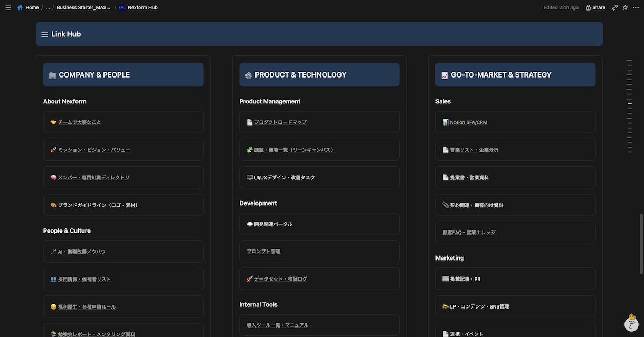Click the GO-TO-MARKET chart icon
The image size is (644, 337).
pos(444,75)
